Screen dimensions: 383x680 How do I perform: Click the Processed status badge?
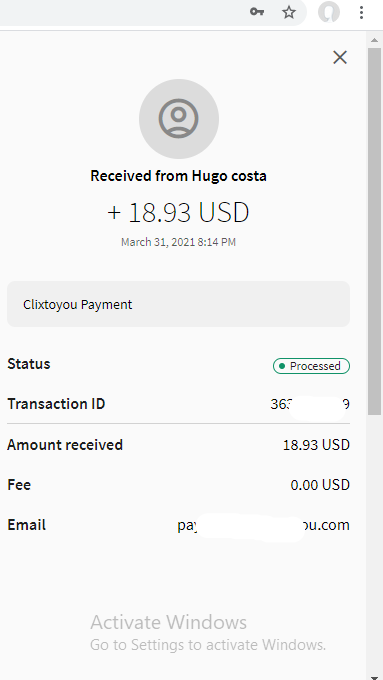click(x=311, y=366)
